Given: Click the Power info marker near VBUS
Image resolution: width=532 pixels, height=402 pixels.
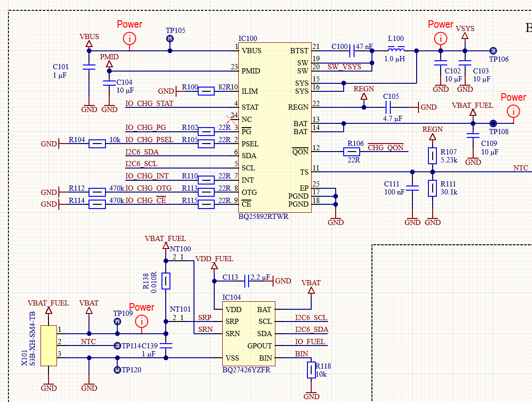Looking at the screenshot, I should click(x=129, y=38).
